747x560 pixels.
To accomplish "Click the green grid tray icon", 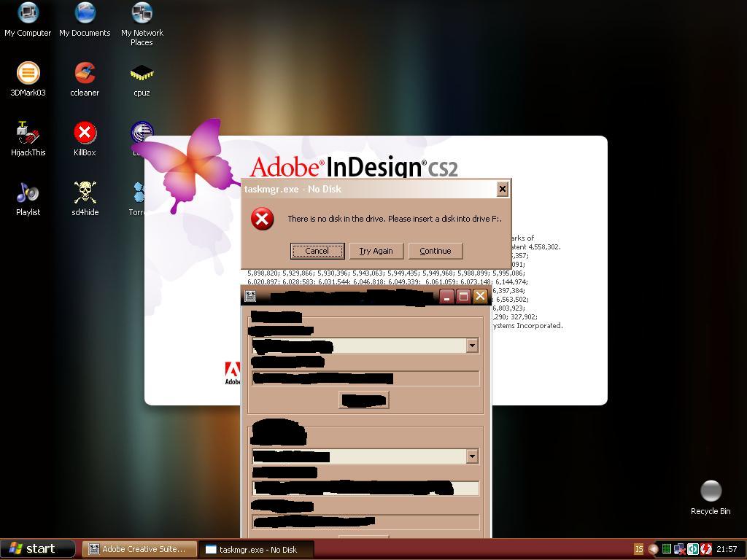I will (667, 549).
